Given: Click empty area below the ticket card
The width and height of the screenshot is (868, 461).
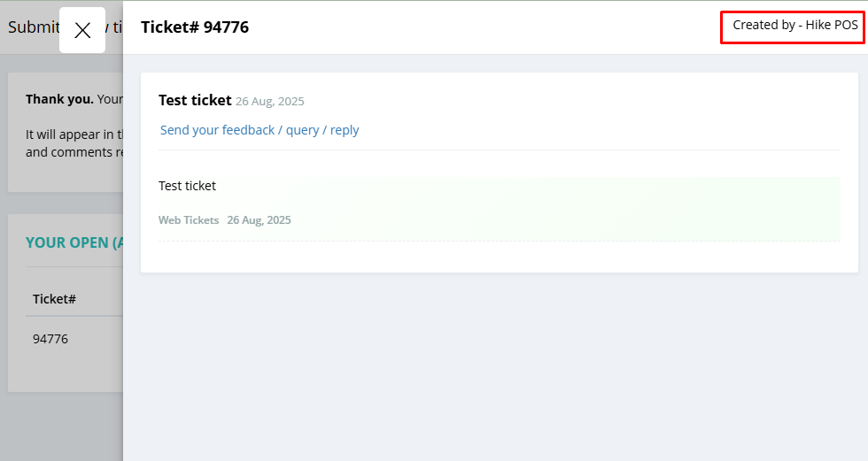Looking at the screenshot, I should [x=498, y=365].
